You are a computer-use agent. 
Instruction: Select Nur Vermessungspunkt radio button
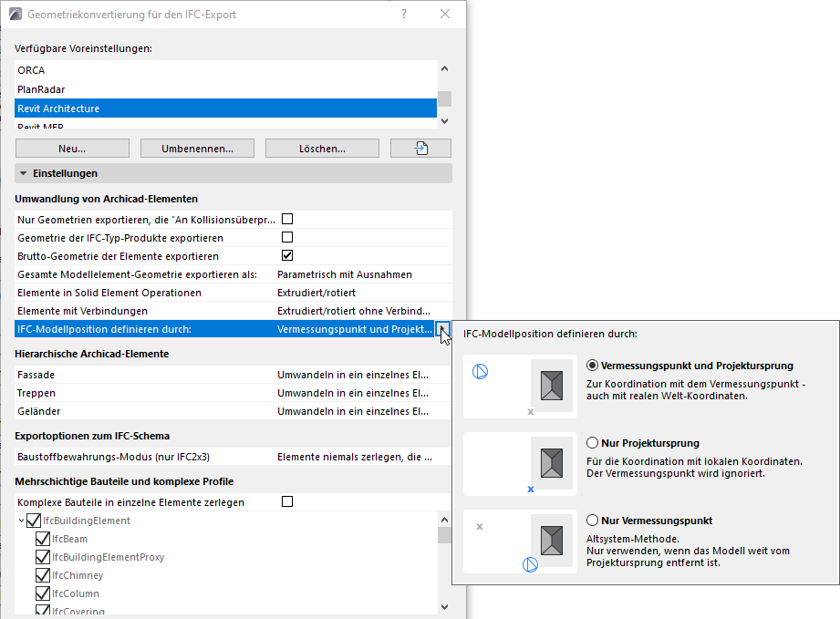[x=592, y=521]
